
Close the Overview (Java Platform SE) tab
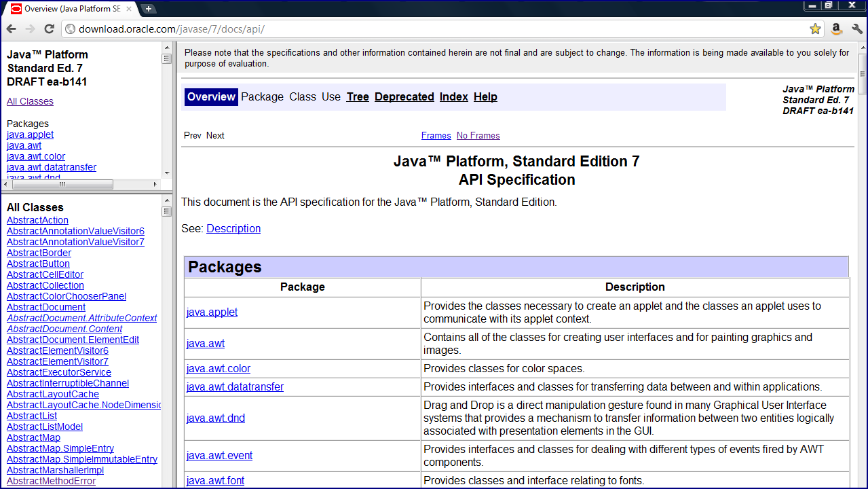pos(129,9)
